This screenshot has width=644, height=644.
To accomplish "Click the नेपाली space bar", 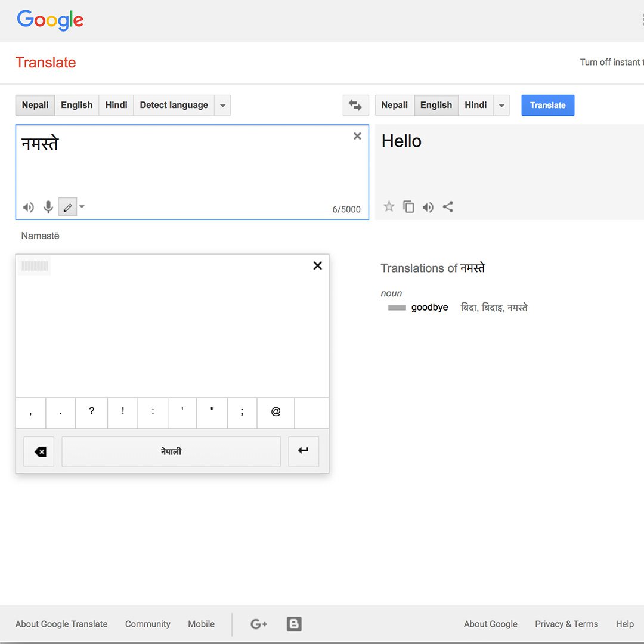I will (x=171, y=452).
